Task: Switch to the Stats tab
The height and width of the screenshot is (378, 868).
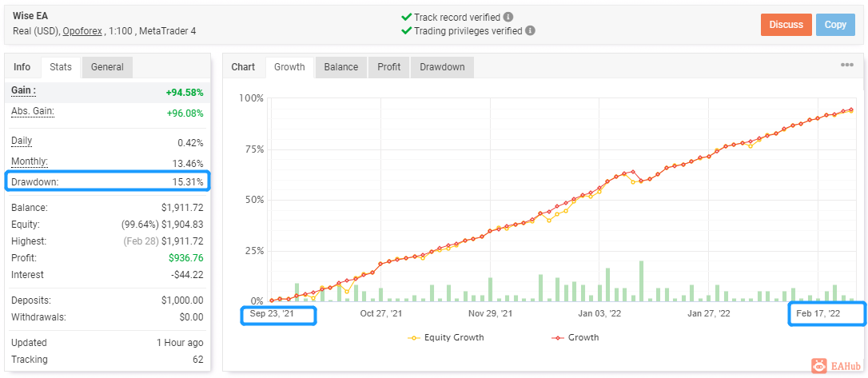Action: (61, 67)
